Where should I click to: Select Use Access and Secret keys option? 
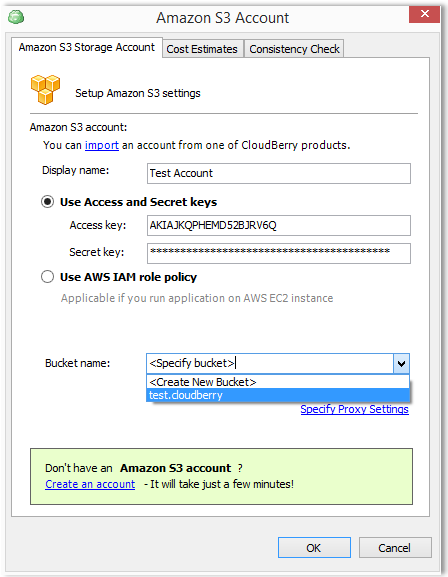(47, 202)
